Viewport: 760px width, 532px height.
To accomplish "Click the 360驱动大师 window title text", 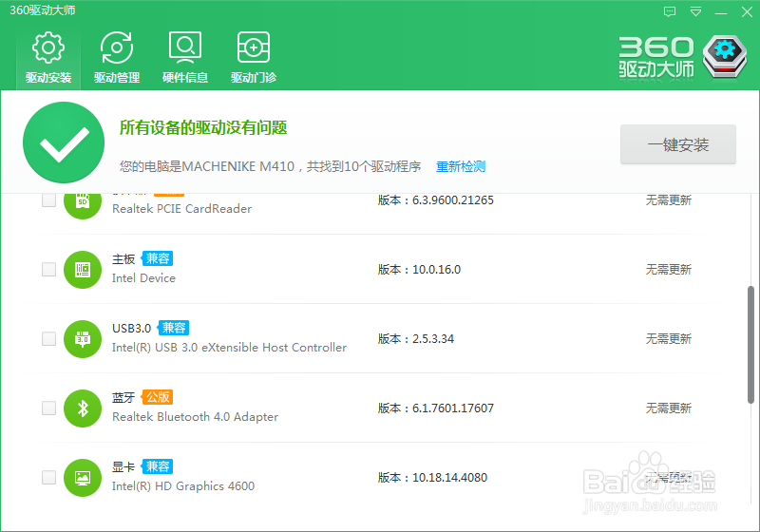I will 42,10.
